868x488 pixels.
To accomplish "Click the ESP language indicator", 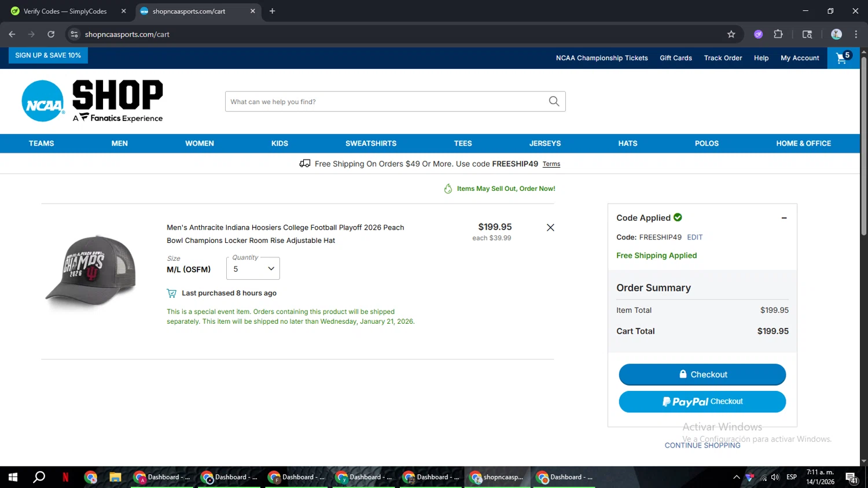I will (792, 477).
